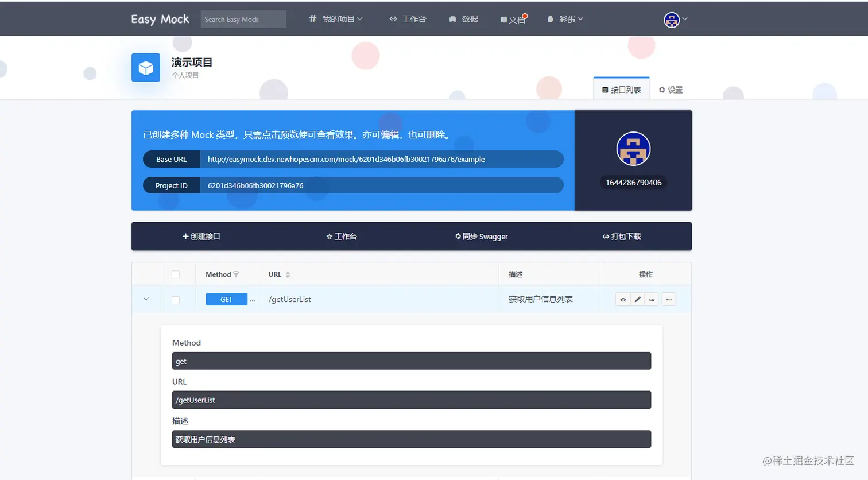Open the 数据 menu item

[463, 19]
